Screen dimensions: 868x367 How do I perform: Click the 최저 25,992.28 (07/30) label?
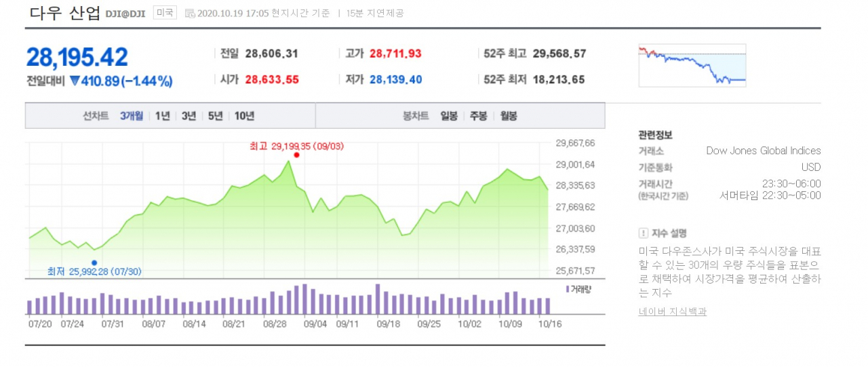coord(94,271)
